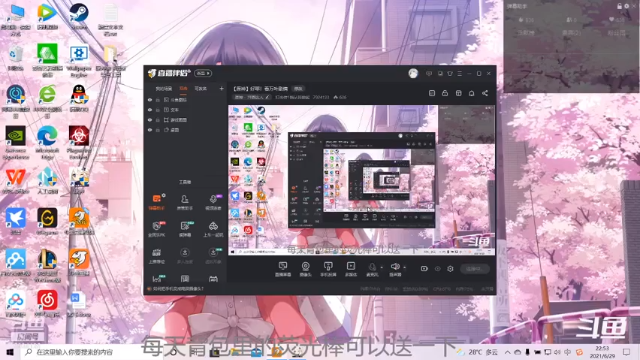
Task: Click the lock-shaped icon above the preview
Action: (445, 93)
